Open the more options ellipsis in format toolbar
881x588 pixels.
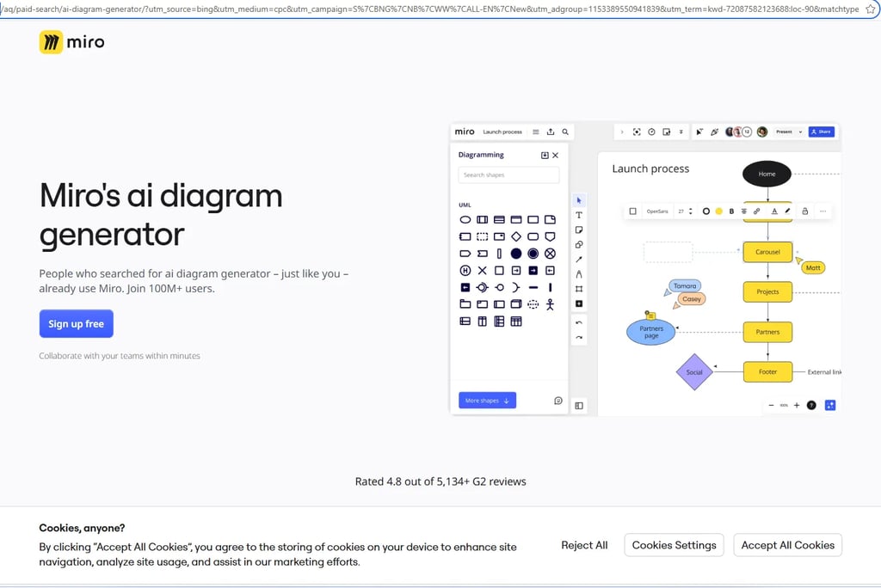[823, 211]
